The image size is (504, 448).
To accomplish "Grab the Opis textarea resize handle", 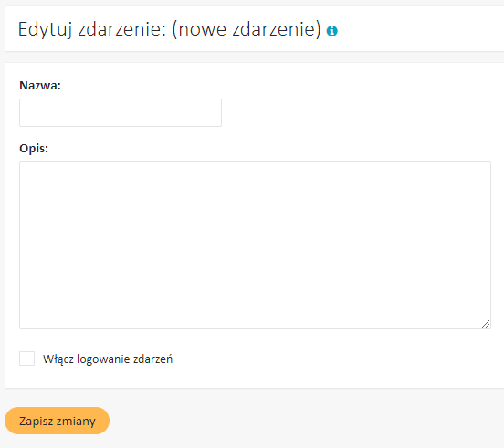I will [x=486, y=324].
